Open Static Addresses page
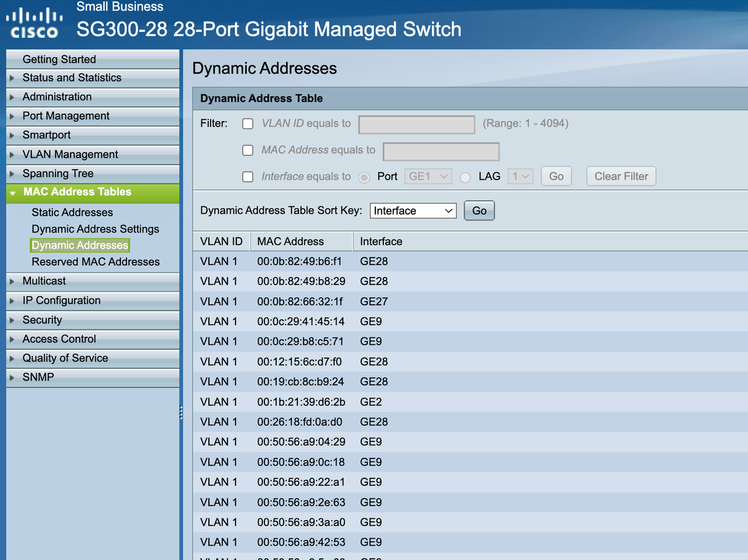The width and height of the screenshot is (748, 560). click(72, 213)
